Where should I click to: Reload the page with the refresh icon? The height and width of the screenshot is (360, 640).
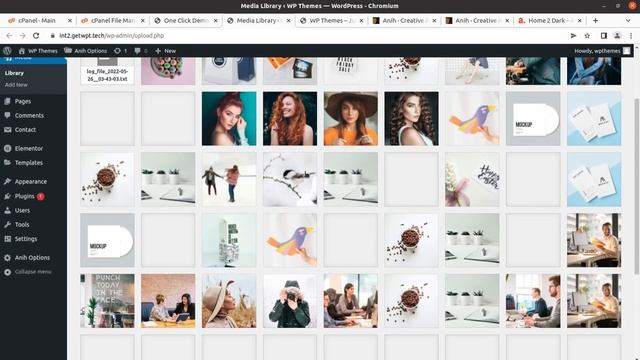36,36
